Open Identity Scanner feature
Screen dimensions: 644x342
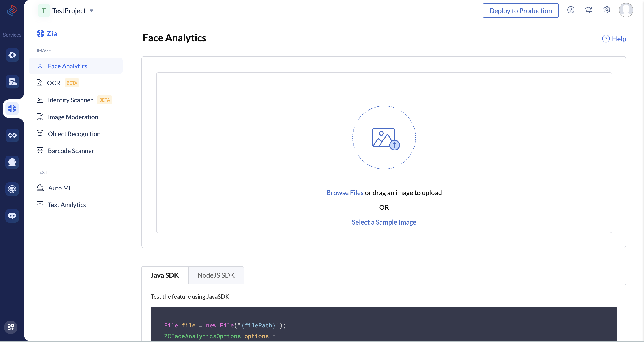click(71, 100)
